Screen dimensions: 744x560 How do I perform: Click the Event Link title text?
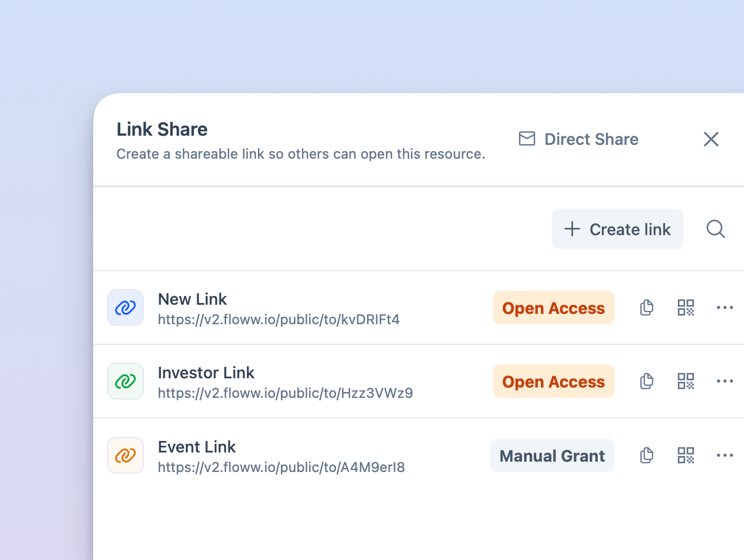pyautogui.click(x=197, y=447)
